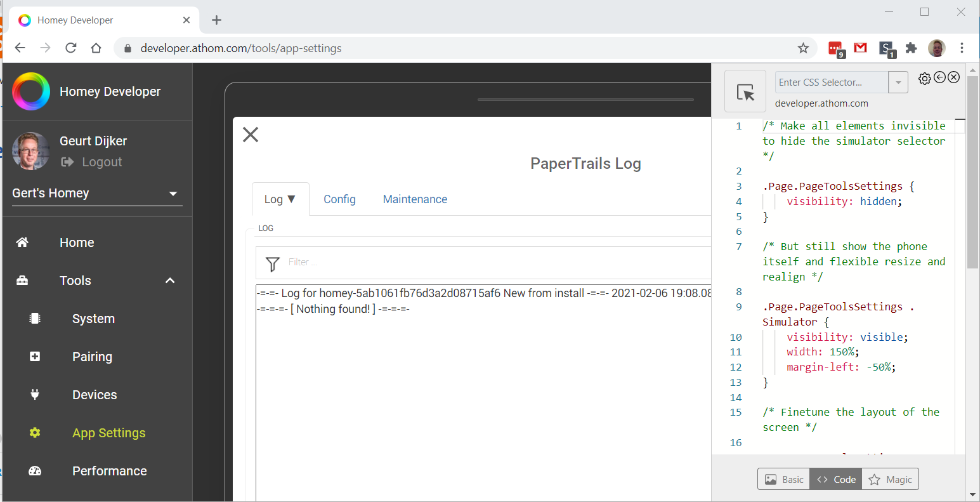
Task: Close the Homey Developer browser tab
Action: pyautogui.click(x=186, y=20)
